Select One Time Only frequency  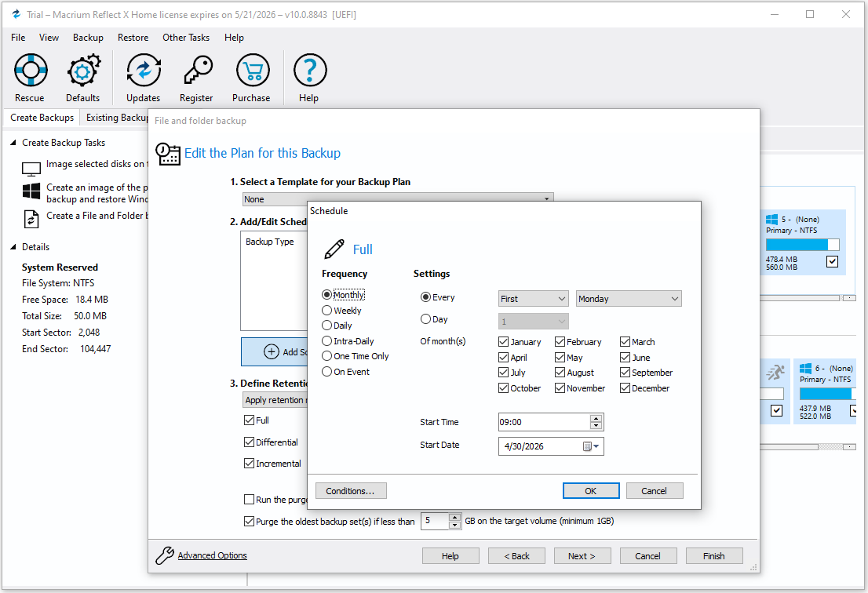356,356
